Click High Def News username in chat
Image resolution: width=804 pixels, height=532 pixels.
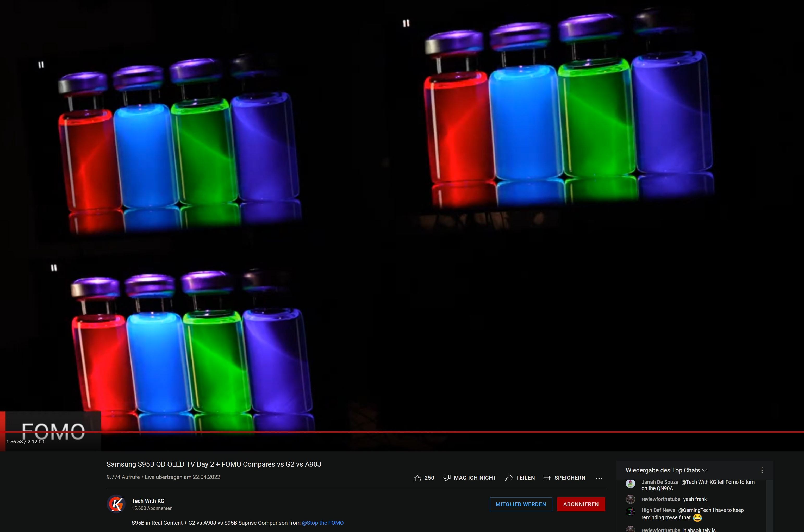[658, 510]
